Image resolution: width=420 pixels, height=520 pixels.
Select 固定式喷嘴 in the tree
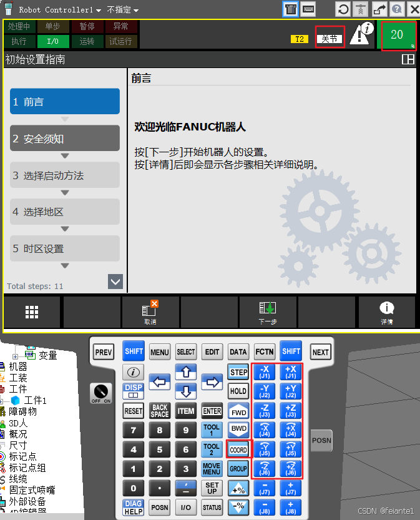tap(32, 490)
